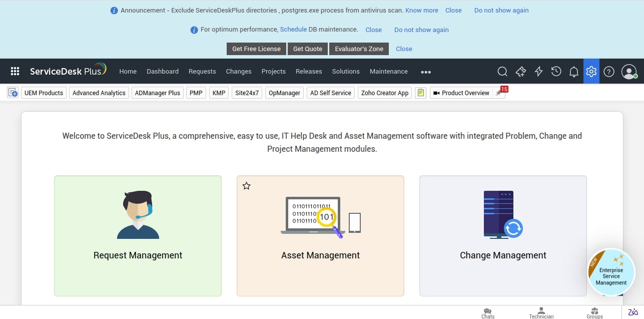This screenshot has height=319, width=644.
Task: Mark Asset Management card with star
Action: pos(246,186)
